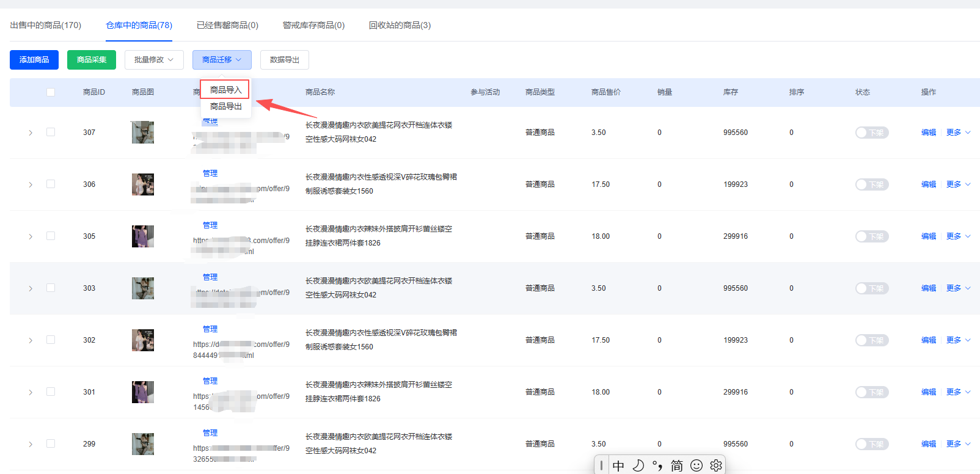Click 编辑 link for product 301

click(x=928, y=392)
